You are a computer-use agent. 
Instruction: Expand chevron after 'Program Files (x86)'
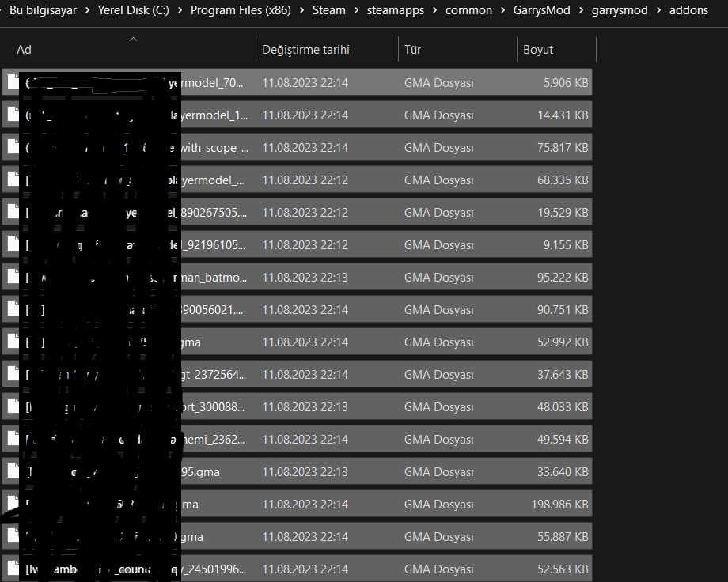(x=301, y=10)
